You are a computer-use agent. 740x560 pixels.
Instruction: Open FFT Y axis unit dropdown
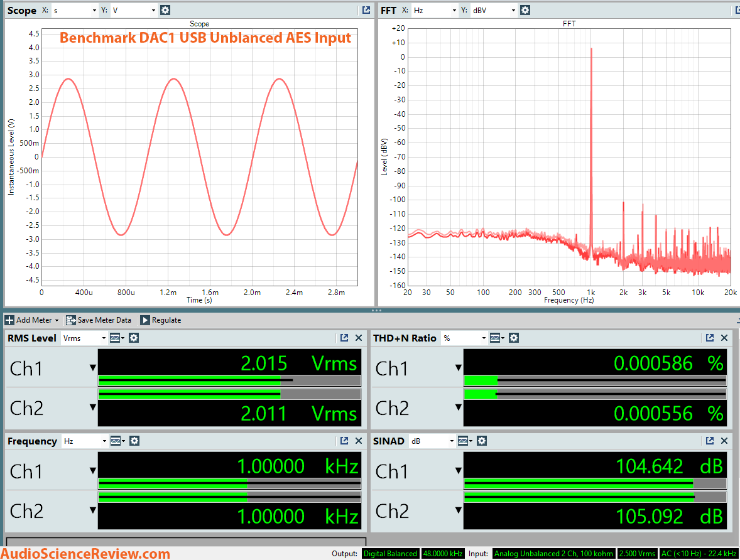pos(494,10)
